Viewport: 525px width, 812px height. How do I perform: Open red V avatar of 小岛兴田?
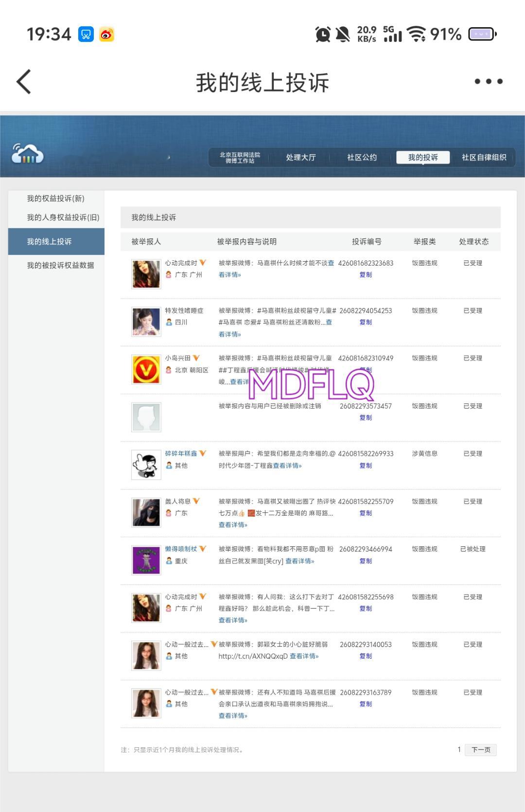coord(146,369)
